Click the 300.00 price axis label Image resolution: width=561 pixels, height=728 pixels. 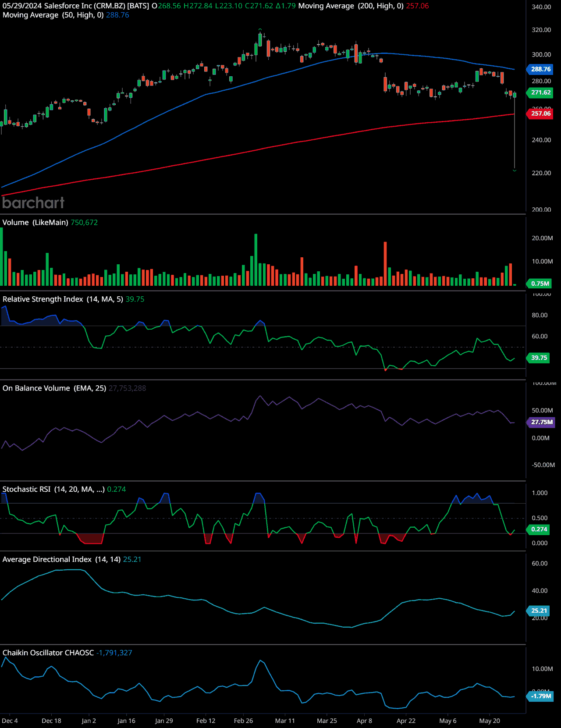pos(541,55)
